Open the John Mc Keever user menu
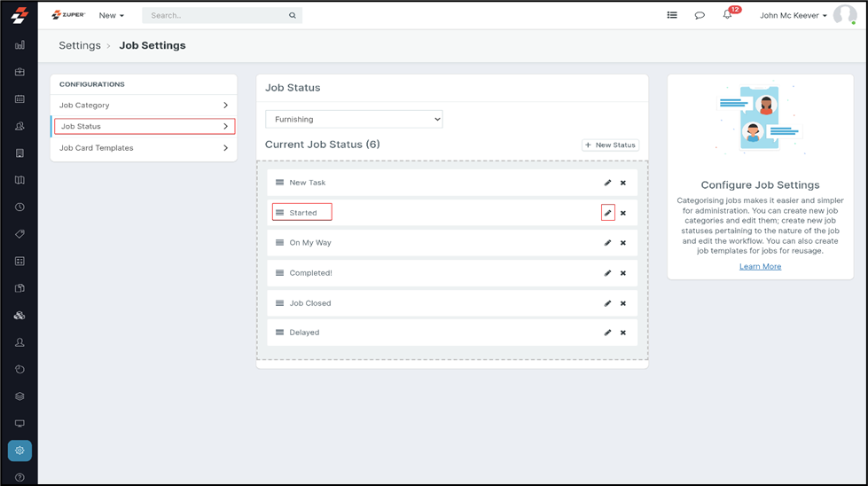 [794, 15]
